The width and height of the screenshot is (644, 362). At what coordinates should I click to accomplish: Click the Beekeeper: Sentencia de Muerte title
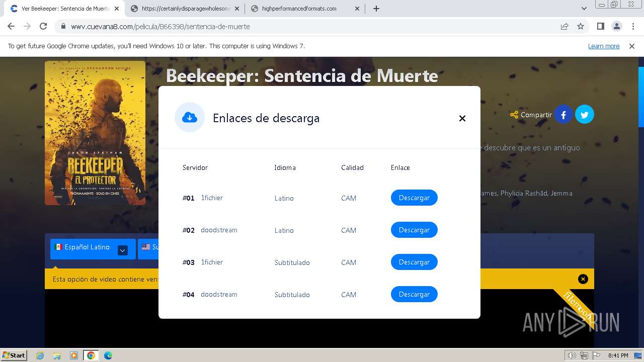pos(302,75)
